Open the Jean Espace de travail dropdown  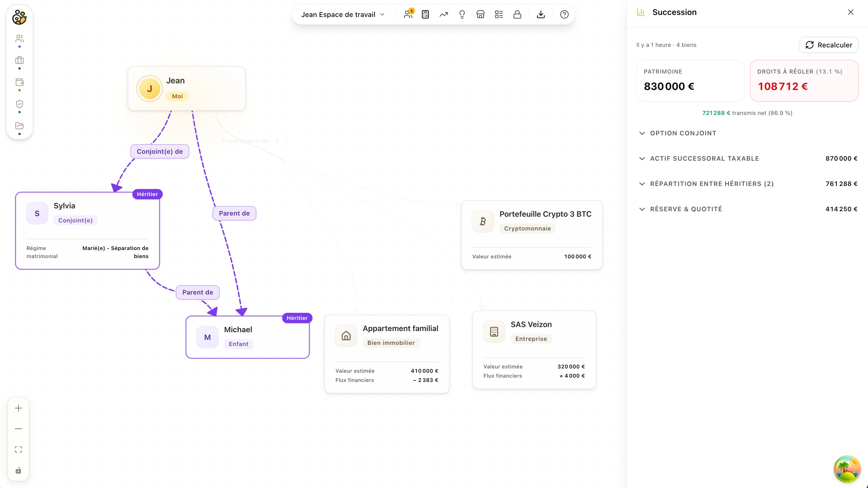tap(342, 14)
